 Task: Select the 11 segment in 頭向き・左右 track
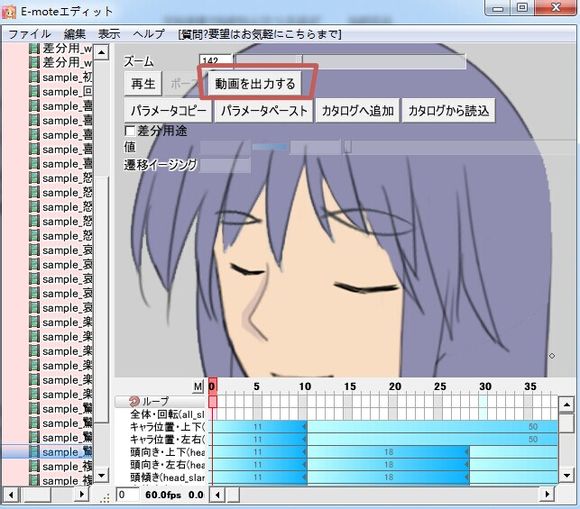coord(259,465)
